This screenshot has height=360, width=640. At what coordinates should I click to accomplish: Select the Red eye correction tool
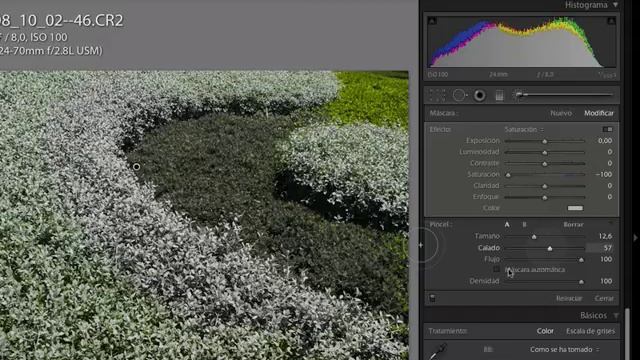tap(480, 96)
